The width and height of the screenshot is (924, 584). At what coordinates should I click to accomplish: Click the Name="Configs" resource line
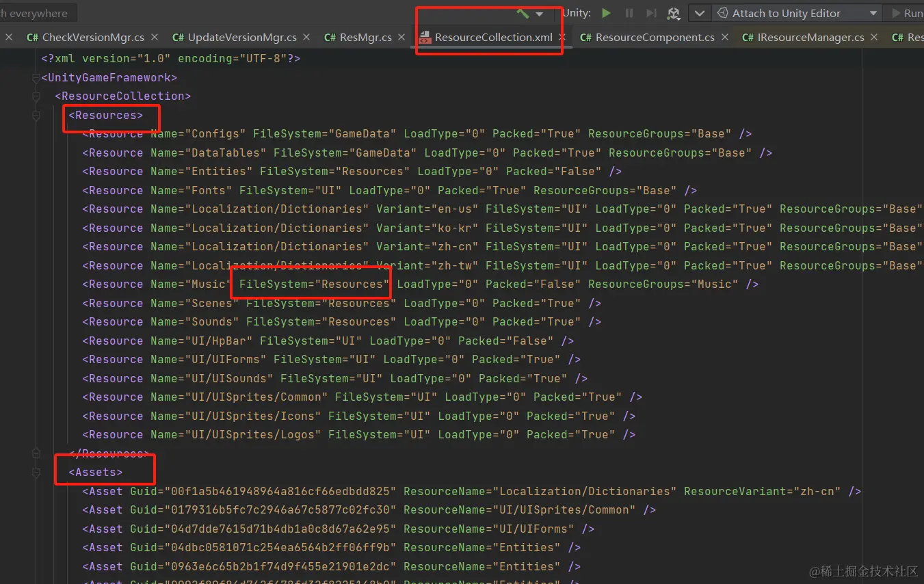(417, 134)
